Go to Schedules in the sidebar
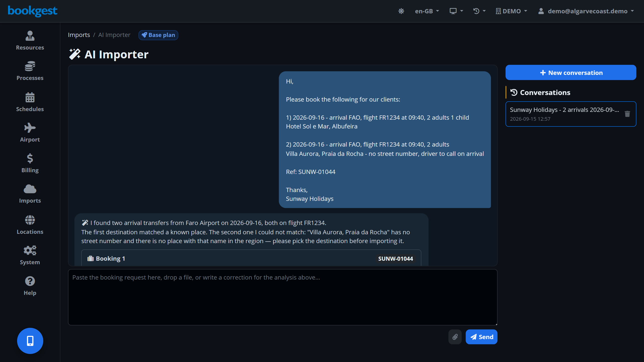This screenshot has height=362, width=644. pyautogui.click(x=30, y=102)
